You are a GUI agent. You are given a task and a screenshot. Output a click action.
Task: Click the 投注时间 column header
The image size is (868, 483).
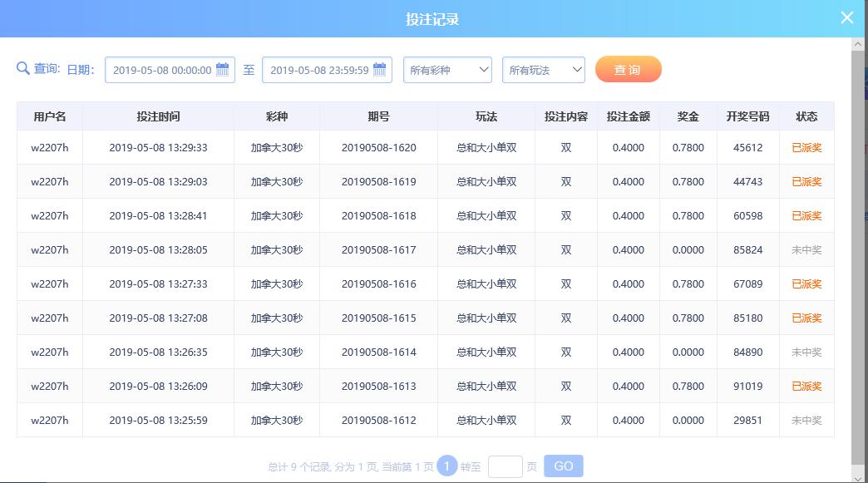click(158, 116)
